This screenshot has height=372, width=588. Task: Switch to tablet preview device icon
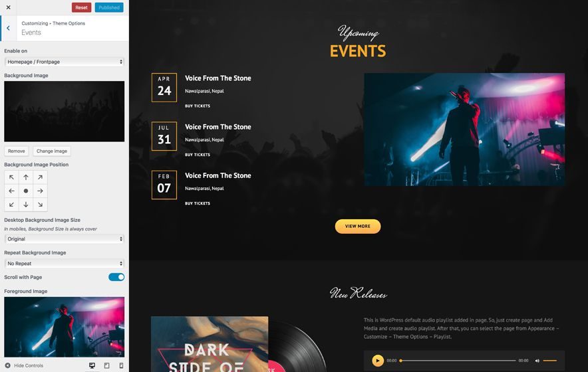point(107,365)
